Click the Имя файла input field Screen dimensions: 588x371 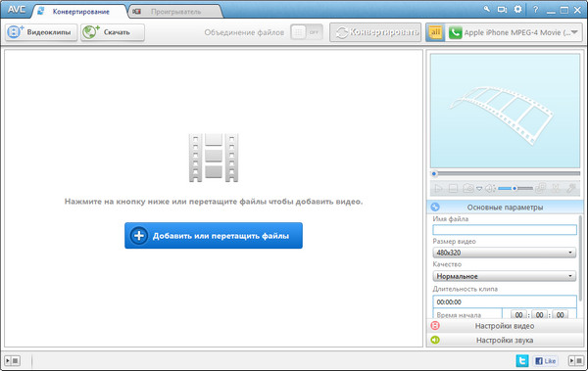click(x=505, y=230)
